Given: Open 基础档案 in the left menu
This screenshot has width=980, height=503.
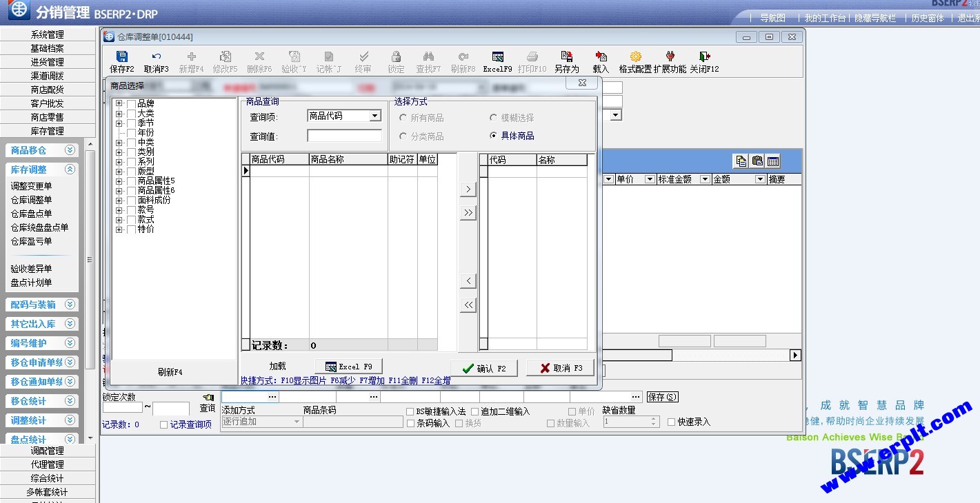Looking at the screenshot, I should [48, 48].
